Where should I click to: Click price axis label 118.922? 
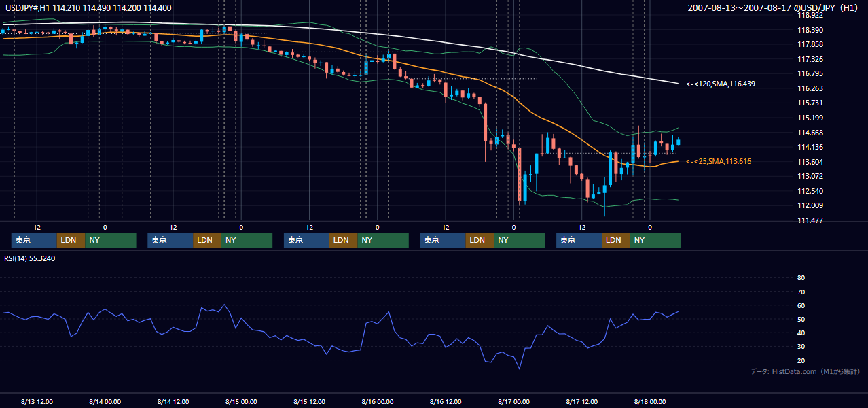pyautogui.click(x=810, y=15)
